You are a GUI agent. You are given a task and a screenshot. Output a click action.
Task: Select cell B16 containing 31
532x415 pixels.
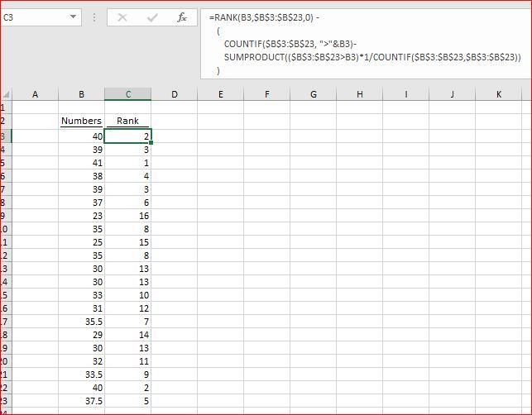[x=81, y=308]
